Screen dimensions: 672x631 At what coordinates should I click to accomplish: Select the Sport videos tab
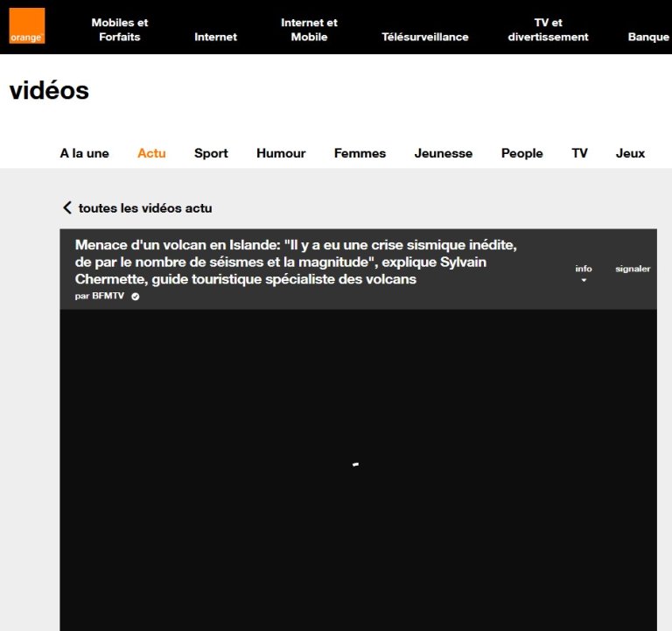click(211, 153)
